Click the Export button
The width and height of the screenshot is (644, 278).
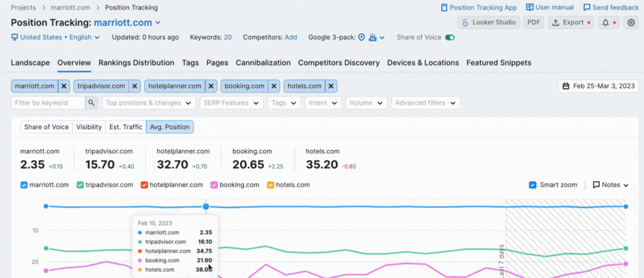click(x=571, y=23)
